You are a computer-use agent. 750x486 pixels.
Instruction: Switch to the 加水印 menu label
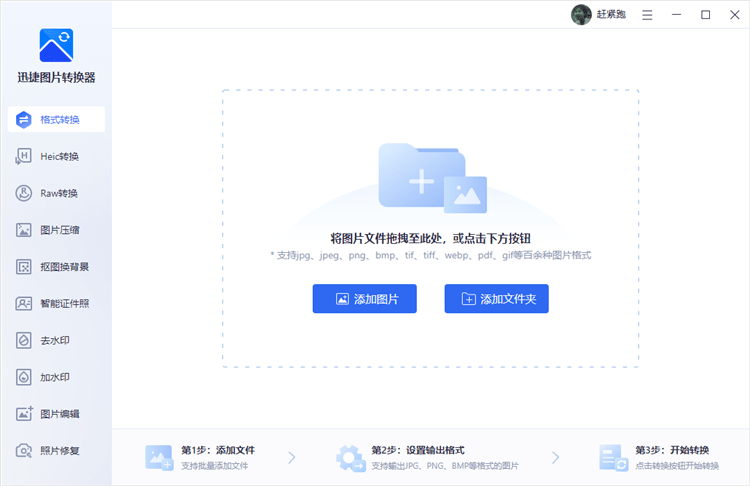click(x=55, y=377)
